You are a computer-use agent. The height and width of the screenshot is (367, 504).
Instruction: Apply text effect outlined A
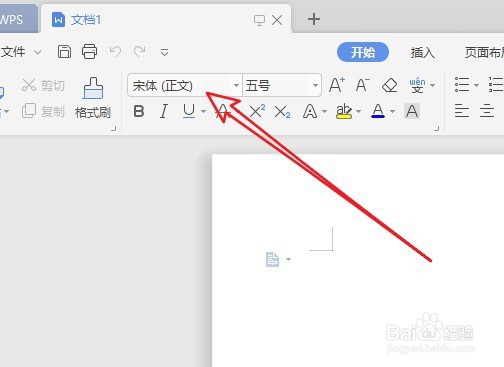[310, 111]
